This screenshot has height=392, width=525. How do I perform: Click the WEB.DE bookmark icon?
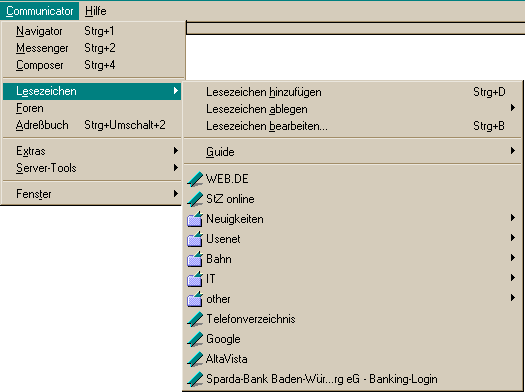click(x=195, y=179)
